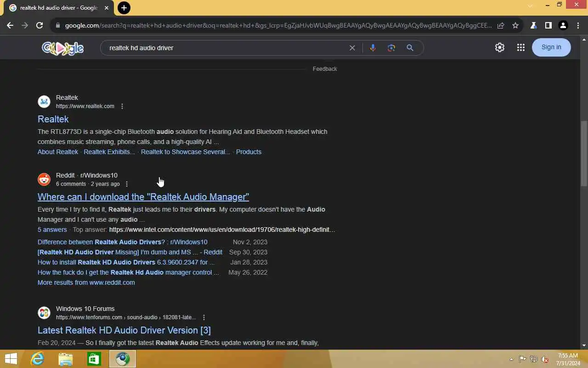
Task: Open the Products sitelink
Action: [249, 152]
